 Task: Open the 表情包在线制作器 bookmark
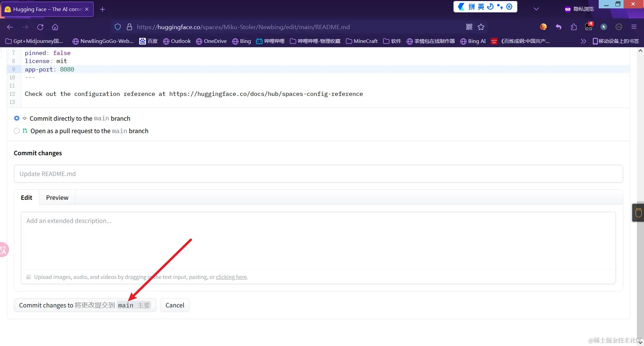[431, 41]
